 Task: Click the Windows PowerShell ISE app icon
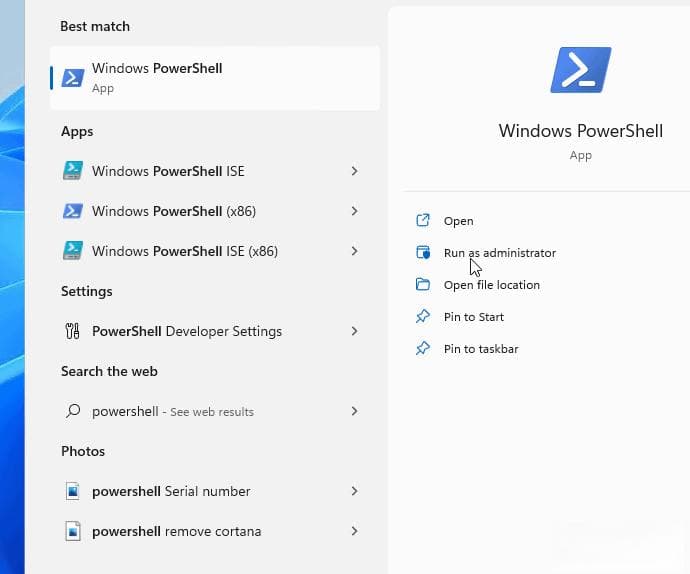pos(73,171)
